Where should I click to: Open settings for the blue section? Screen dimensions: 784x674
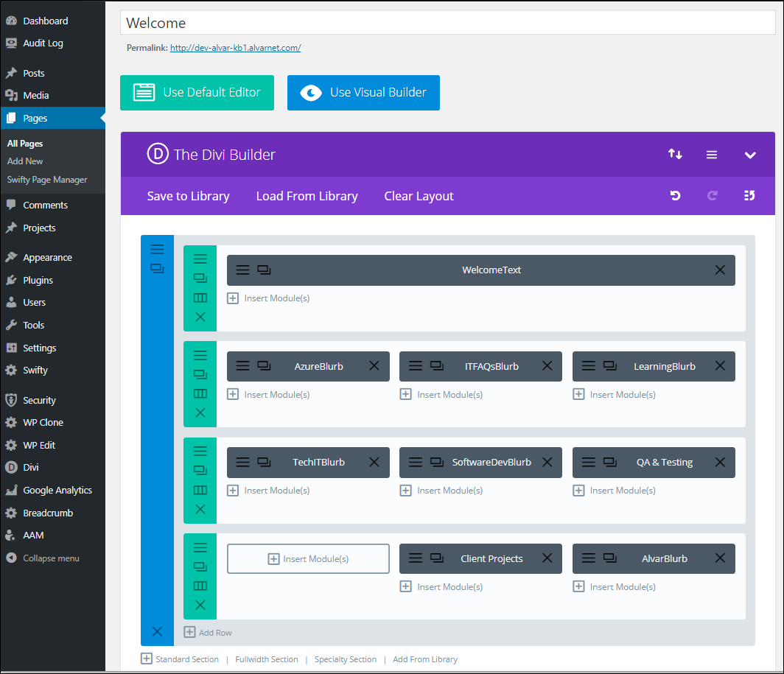tap(157, 249)
